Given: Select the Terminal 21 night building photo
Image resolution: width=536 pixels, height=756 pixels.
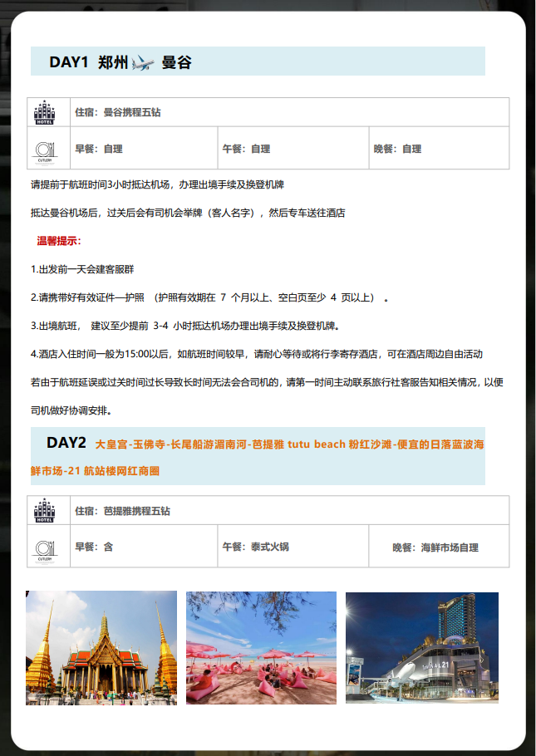Looking at the screenshot, I should [x=421, y=648].
